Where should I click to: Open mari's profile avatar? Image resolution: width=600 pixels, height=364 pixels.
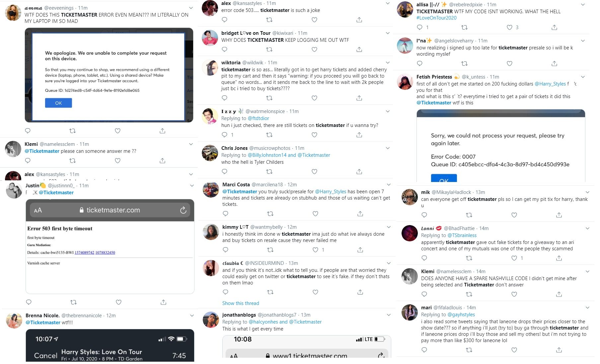point(410,313)
